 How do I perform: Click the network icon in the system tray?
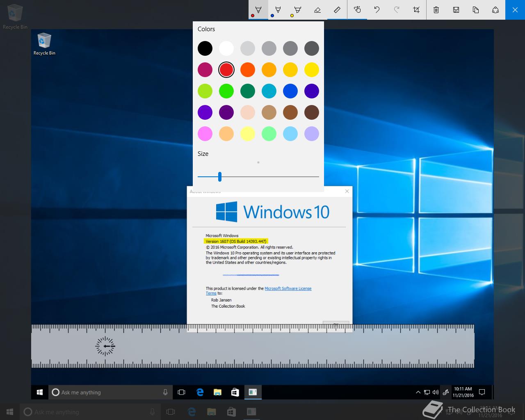point(427,393)
